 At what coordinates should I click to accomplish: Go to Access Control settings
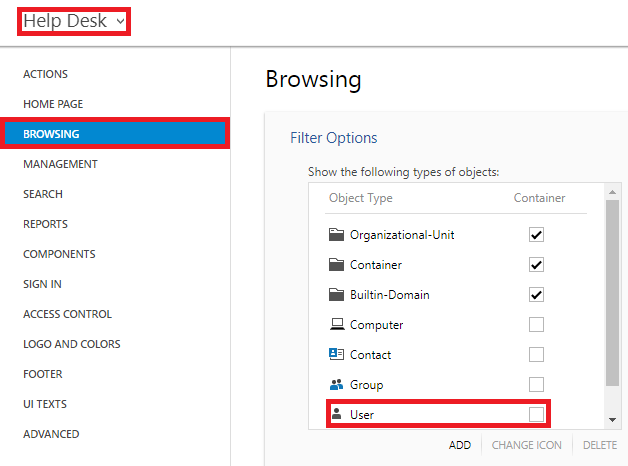[67, 314]
